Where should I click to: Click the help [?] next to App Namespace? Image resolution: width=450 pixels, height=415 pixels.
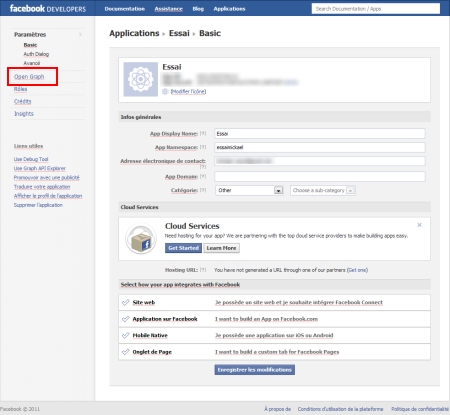203,147
